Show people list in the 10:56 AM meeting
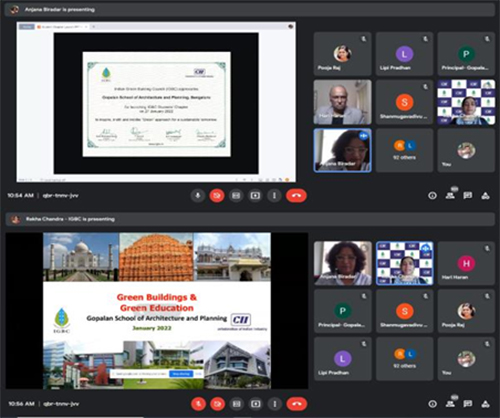Image resolution: width=500 pixels, height=418 pixels. tap(451, 404)
